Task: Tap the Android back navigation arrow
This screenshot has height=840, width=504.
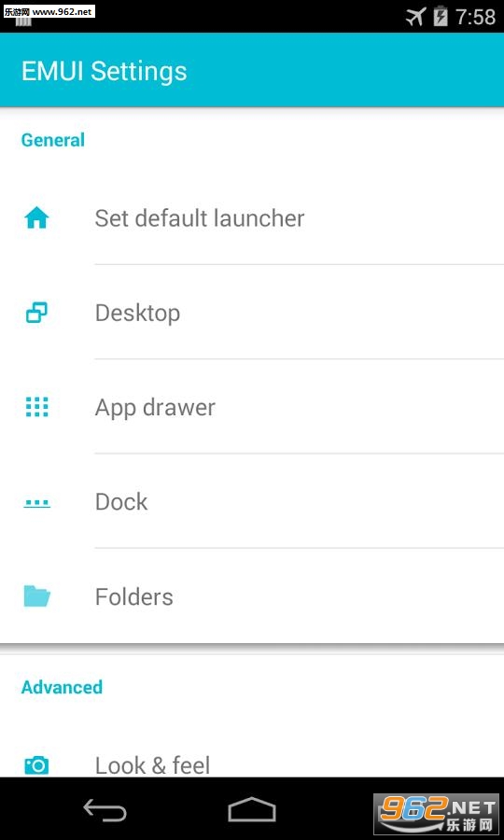Action: 105,809
